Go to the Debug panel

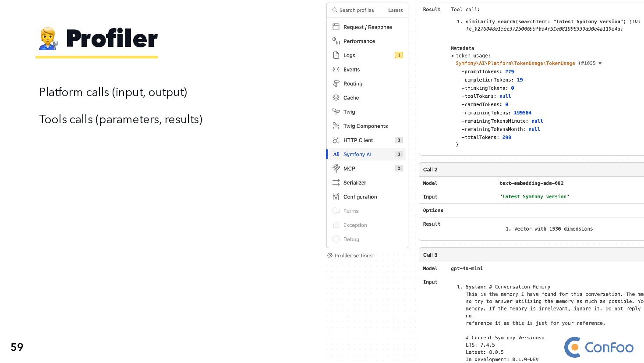[x=367, y=239]
